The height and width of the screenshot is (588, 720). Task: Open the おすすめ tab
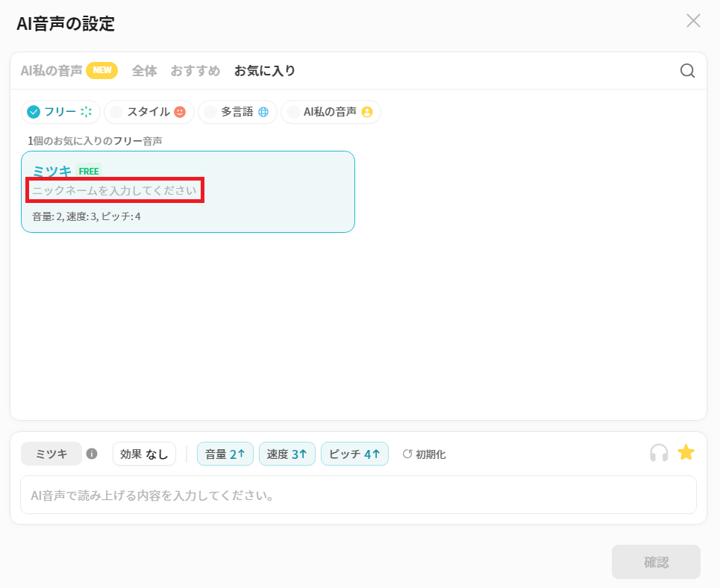[195, 71]
